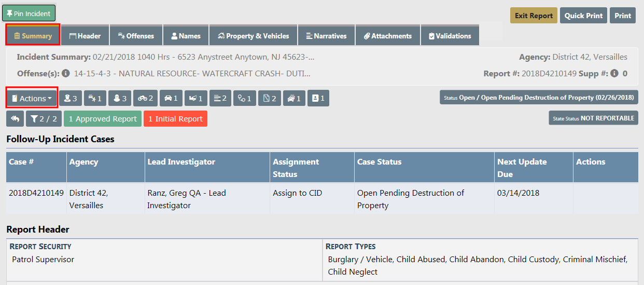Viewport: 644px width, 285px height.
Task: Open the Narratives tab
Action: (326, 36)
